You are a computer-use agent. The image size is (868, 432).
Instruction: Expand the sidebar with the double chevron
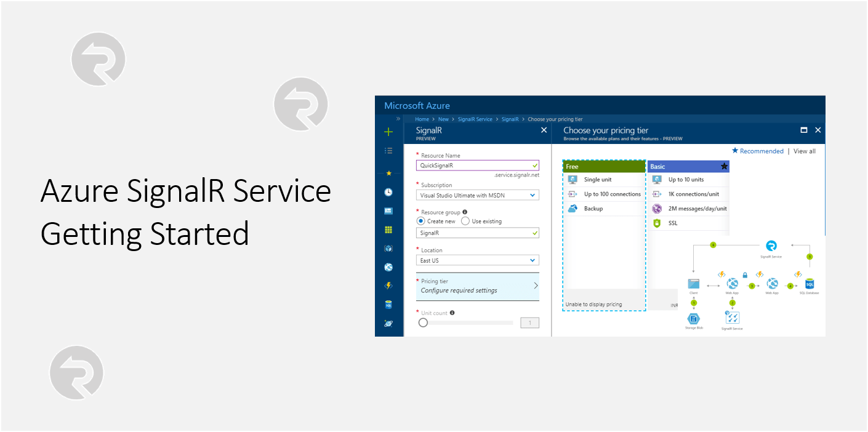click(x=398, y=118)
